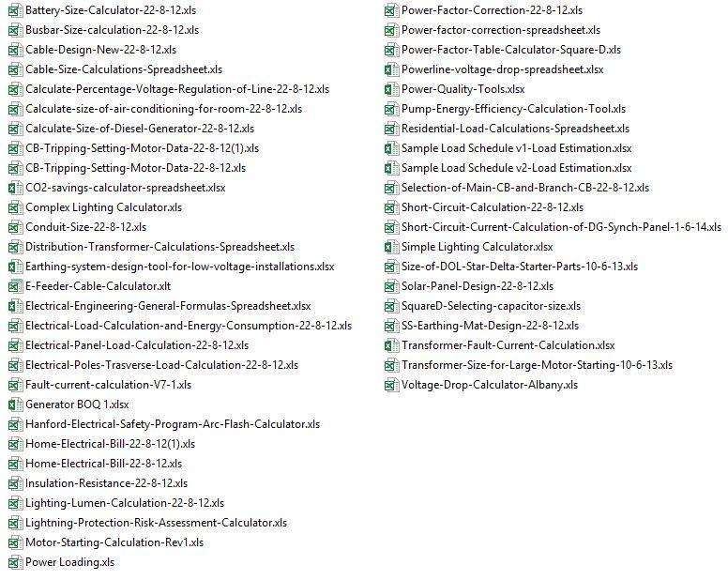Click the icon of Transformer-Fault-Current-Calculation.xlsx

(x=391, y=345)
